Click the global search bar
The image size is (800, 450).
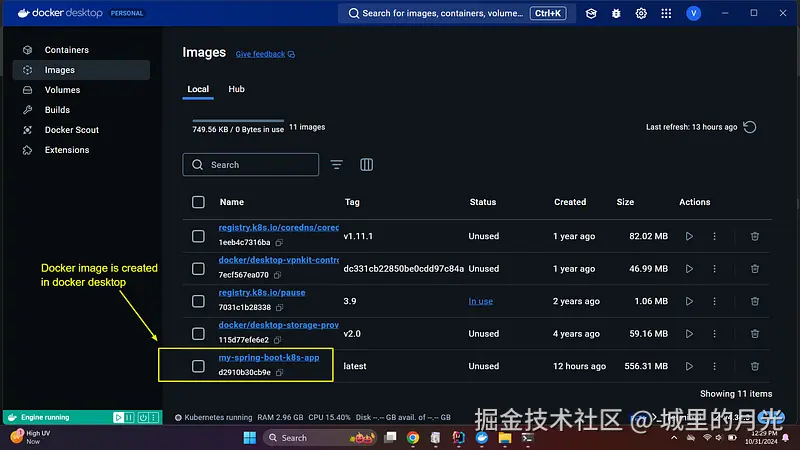[x=457, y=13]
